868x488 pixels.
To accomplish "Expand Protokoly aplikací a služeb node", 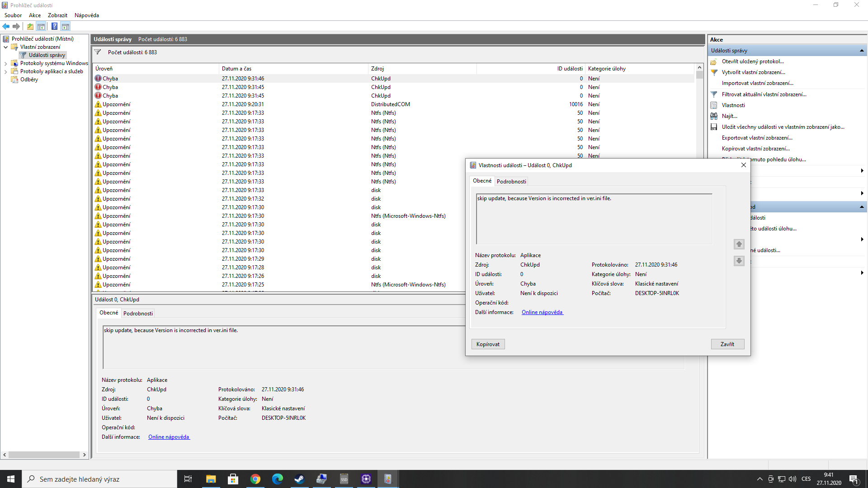I will click(5, 72).
